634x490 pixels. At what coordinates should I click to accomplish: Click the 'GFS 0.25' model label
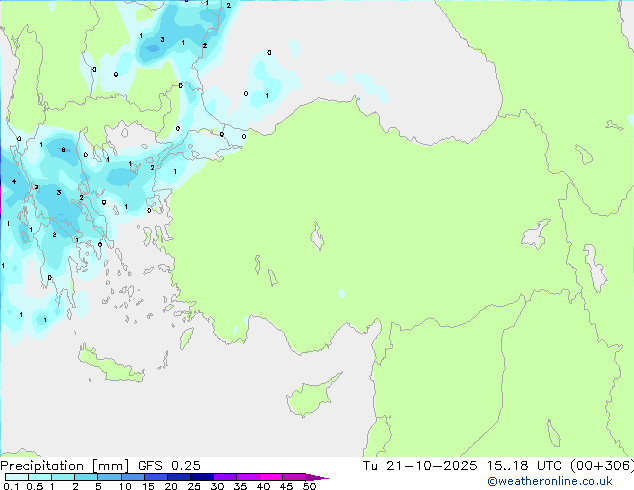[x=169, y=466]
